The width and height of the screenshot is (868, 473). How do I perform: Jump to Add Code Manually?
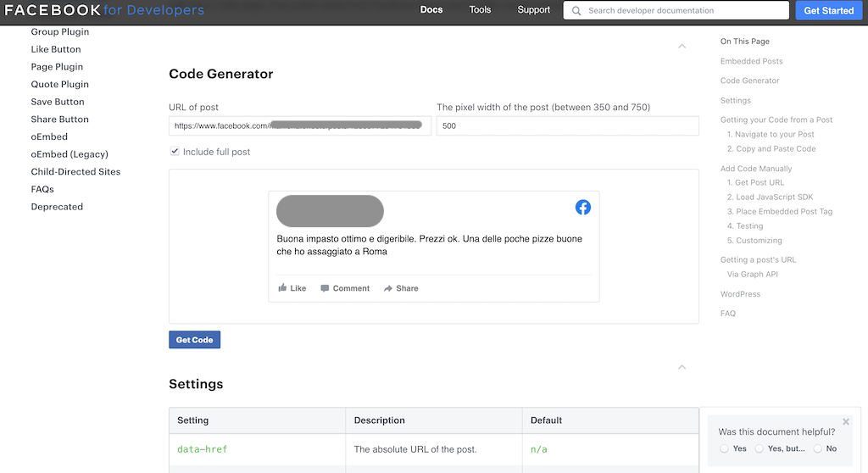pyautogui.click(x=755, y=169)
